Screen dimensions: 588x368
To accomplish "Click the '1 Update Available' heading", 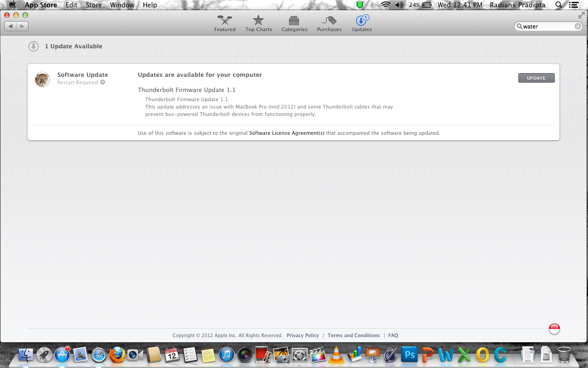I will 73,46.
